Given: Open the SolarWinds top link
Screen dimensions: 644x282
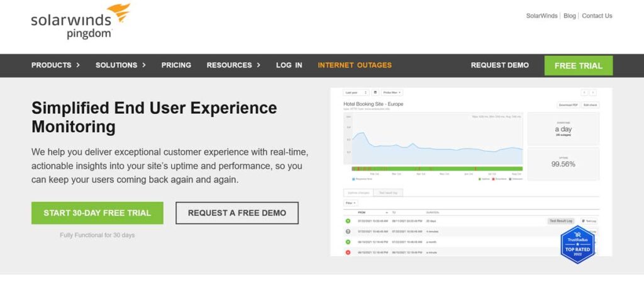Looking at the screenshot, I should coord(541,16).
